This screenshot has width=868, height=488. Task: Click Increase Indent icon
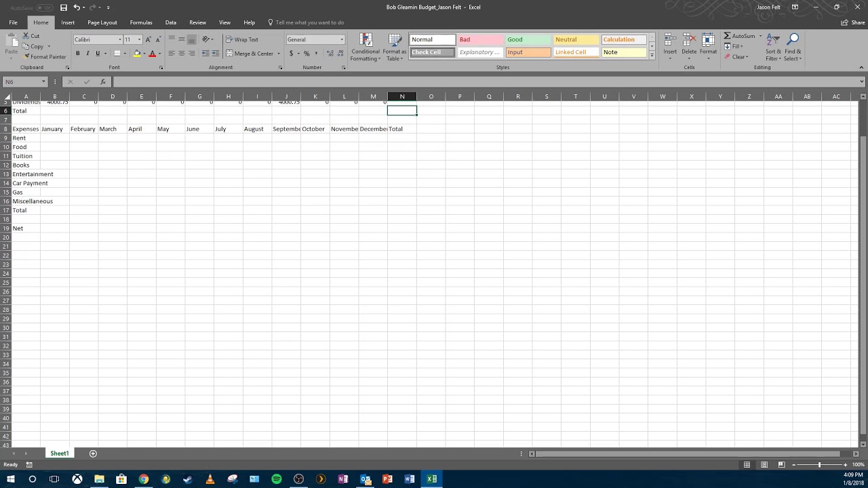(214, 54)
